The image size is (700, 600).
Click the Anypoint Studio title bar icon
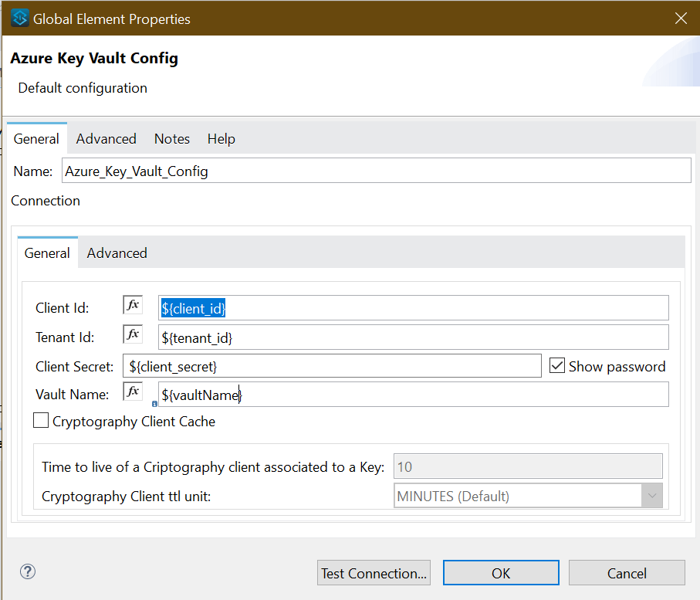[20, 19]
